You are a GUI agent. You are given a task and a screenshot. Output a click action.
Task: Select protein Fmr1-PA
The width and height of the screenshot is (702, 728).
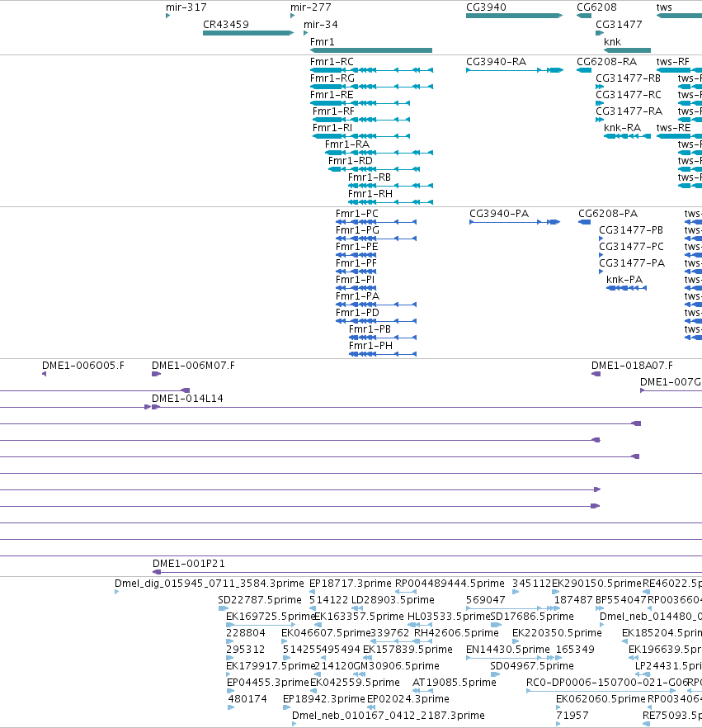[x=376, y=305]
